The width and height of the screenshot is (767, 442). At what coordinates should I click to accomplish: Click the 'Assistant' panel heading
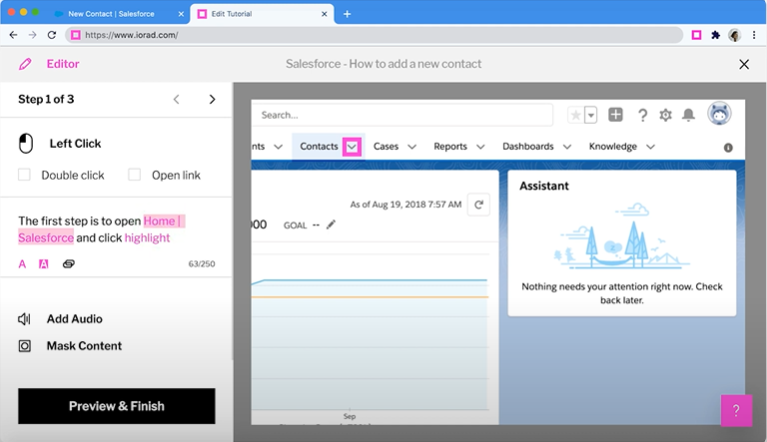(x=544, y=186)
